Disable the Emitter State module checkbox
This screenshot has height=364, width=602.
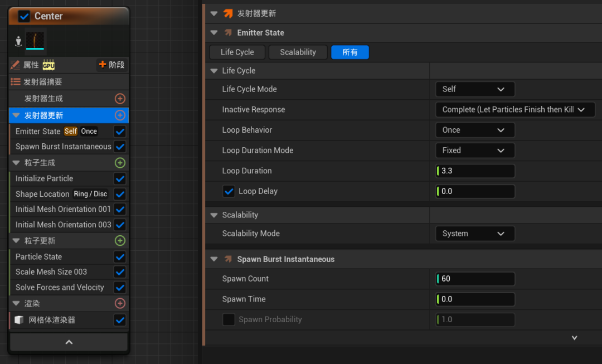[x=120, y=132]
